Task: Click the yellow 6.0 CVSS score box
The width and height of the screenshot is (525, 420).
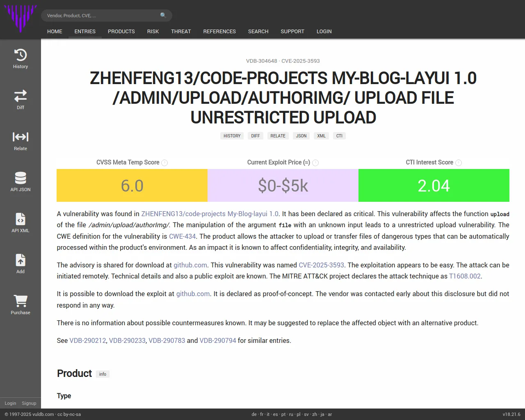Action: coord(132,185)
